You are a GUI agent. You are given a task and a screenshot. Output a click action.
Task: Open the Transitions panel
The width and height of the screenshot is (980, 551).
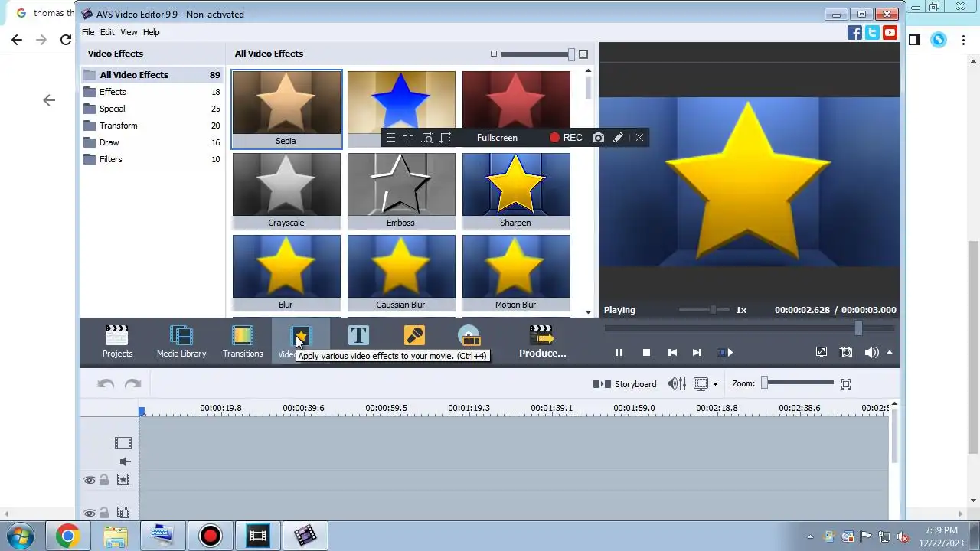[x=243, y=341]
